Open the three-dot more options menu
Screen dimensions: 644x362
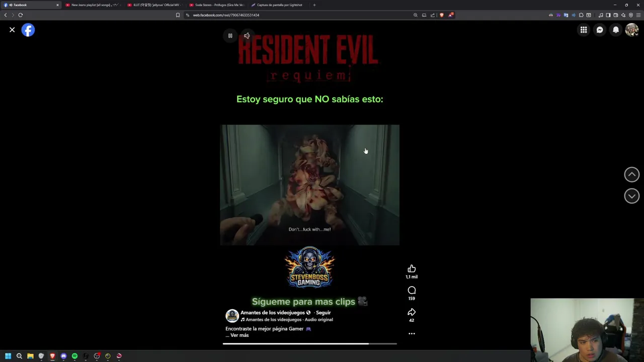pyautogui.click(x=412, y=333)
